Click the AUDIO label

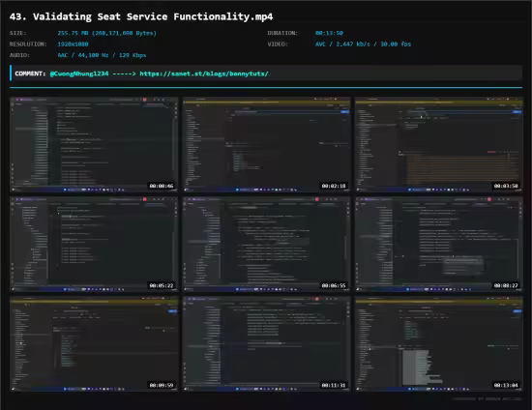coord(19,55)
